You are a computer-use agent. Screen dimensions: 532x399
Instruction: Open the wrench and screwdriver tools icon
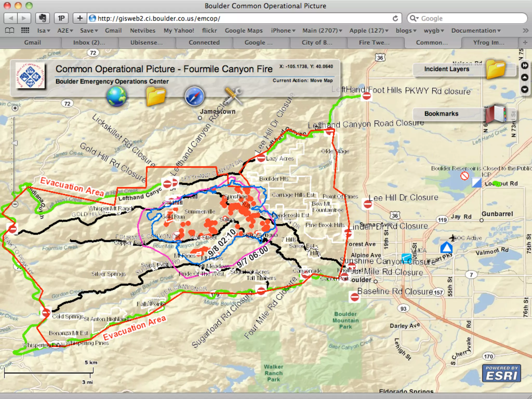(233, 96)
